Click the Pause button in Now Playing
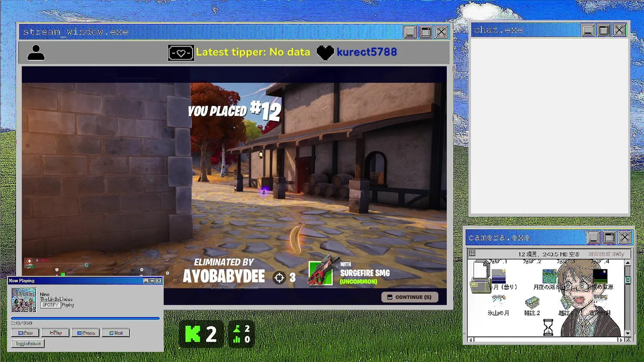 click(86, 333)
